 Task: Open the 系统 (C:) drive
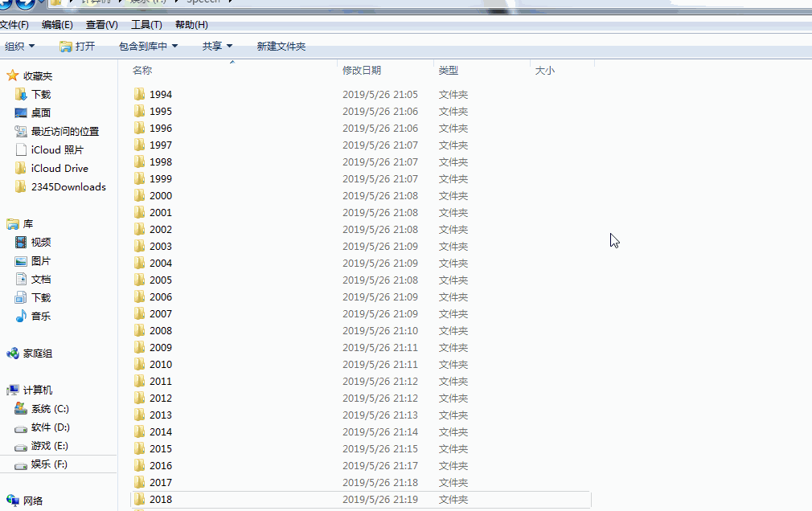coord(50,408)
